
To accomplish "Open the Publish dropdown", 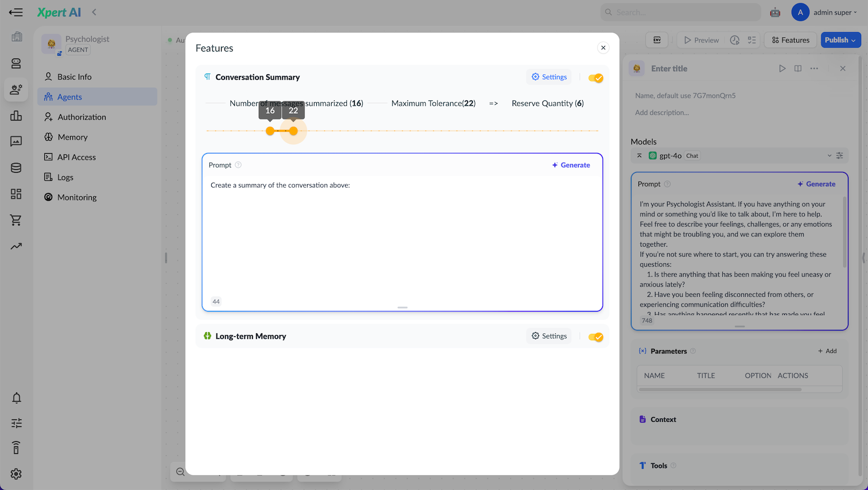I will pyautogui.click(x=840, y=40).
